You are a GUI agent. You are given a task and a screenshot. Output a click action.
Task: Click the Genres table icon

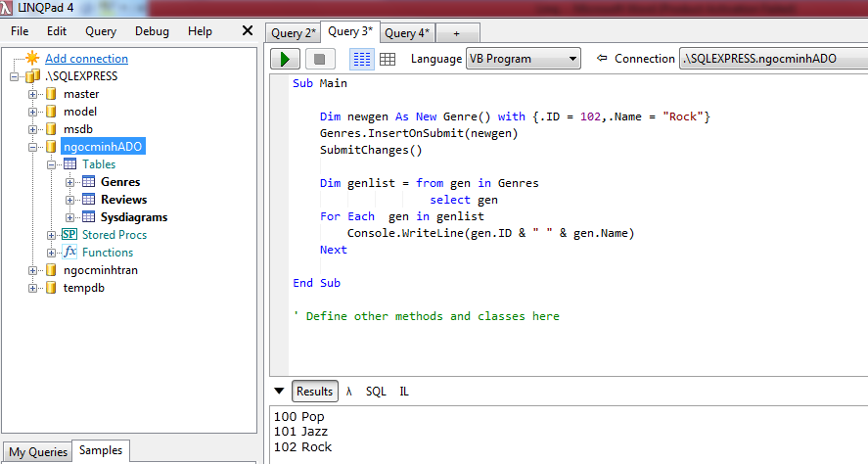coord(89,182)
